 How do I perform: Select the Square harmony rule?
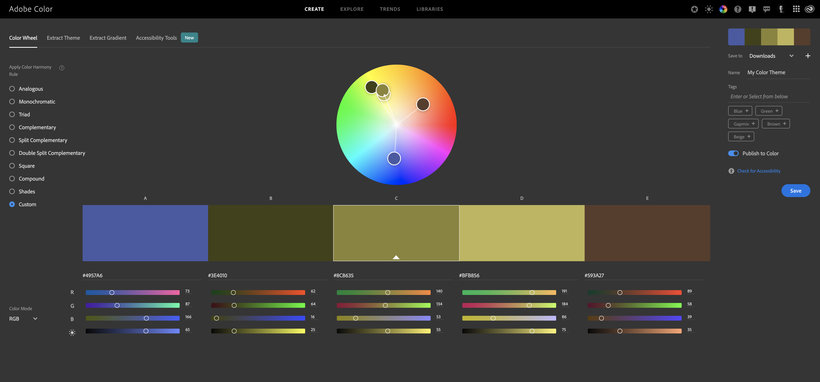coord(22,166)
